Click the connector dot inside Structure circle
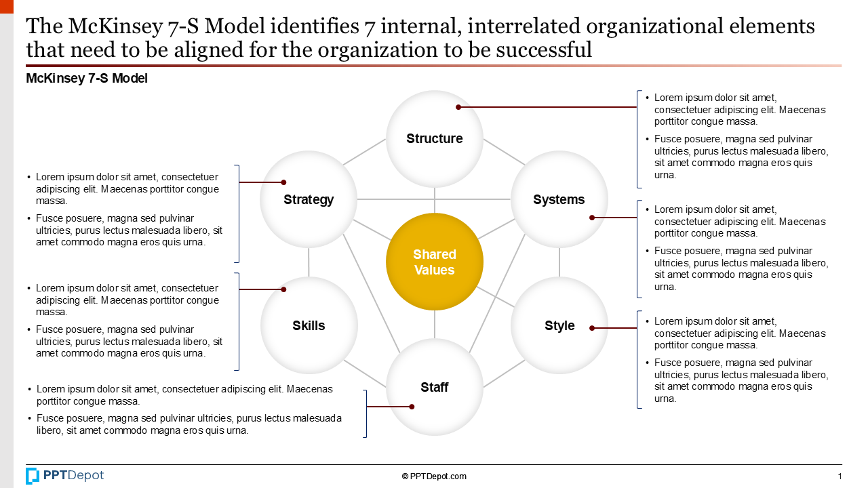This screenshot has height=488, width=868. point(458,107)
